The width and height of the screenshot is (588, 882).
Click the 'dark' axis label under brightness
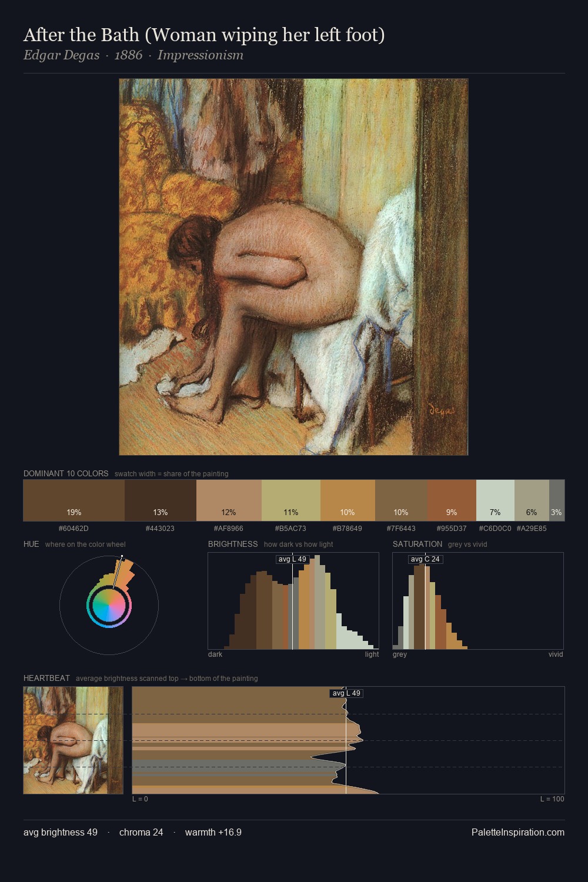(215, 654)
